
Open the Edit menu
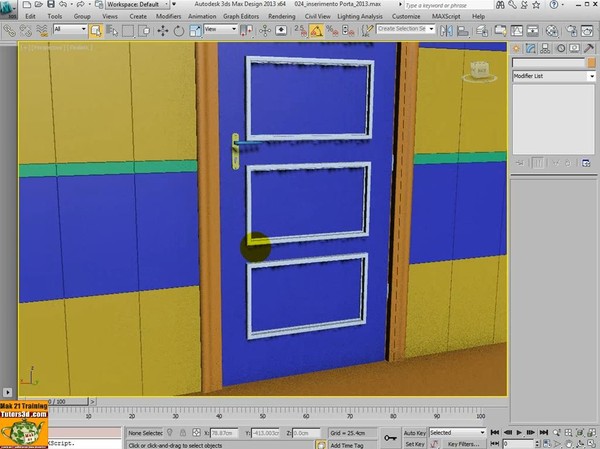click(30, 16)
